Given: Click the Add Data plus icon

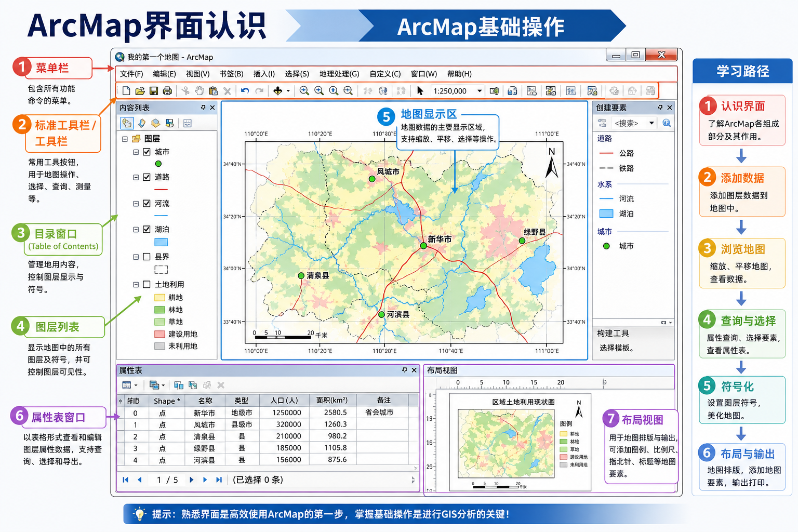Looking at the screenshot, I should [x=278, y=91].
